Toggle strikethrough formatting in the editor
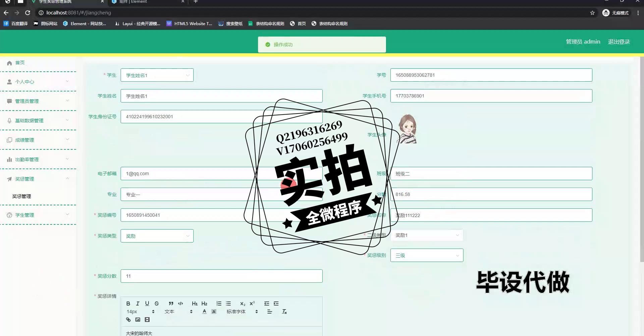Image resolution: width=644 pixels, height=336 pixels. (x=157, y=304)
